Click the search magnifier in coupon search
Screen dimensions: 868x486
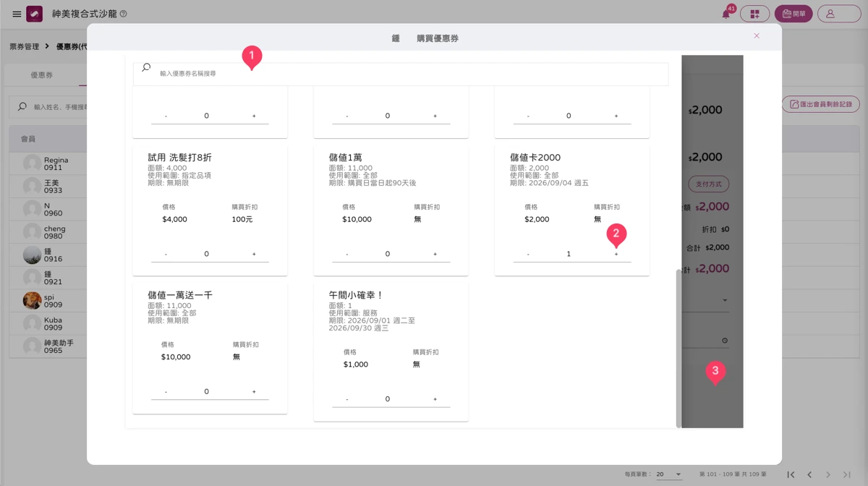[146, 68]
